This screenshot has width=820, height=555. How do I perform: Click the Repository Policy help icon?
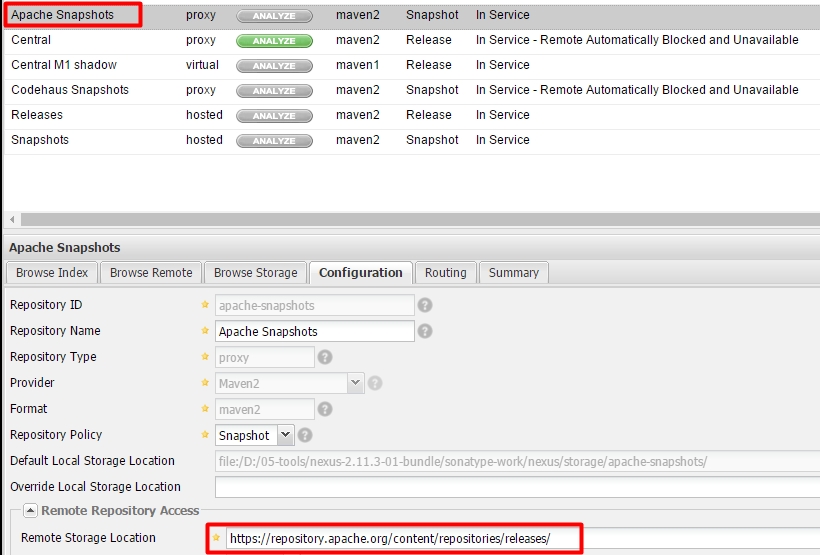pyautogui.click(x=305, y=435)
